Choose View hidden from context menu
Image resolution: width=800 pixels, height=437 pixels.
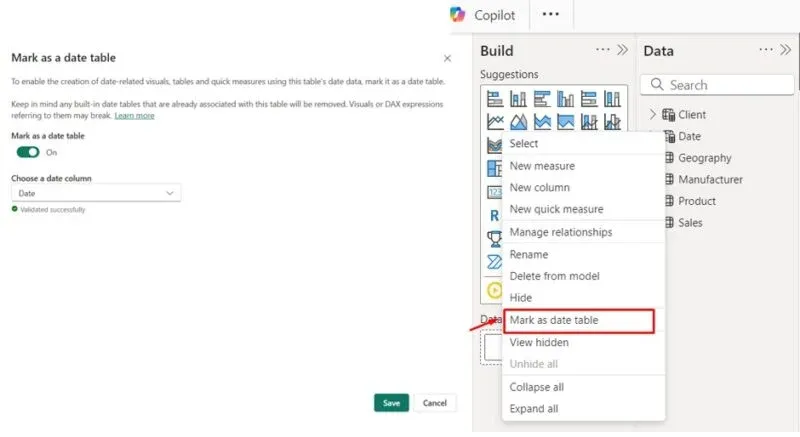coord(583,343)
